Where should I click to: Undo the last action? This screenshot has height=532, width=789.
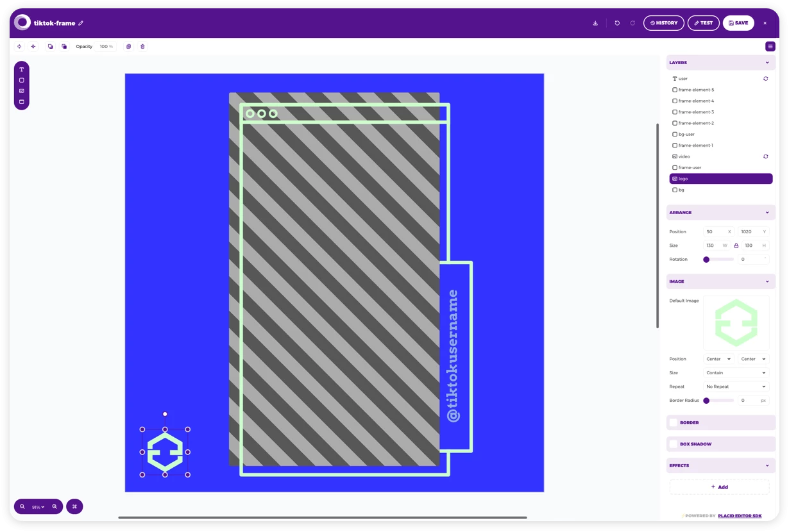tap(617, 23)
